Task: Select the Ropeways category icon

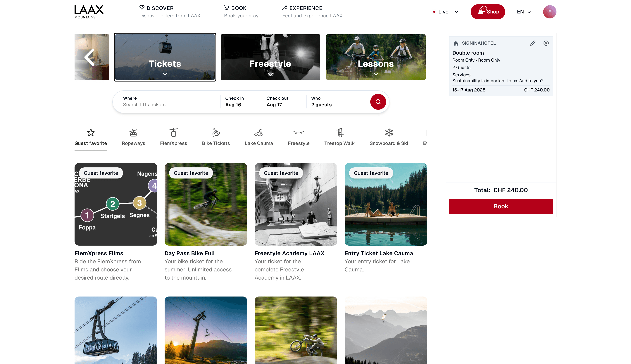Action: click(133, 133)
